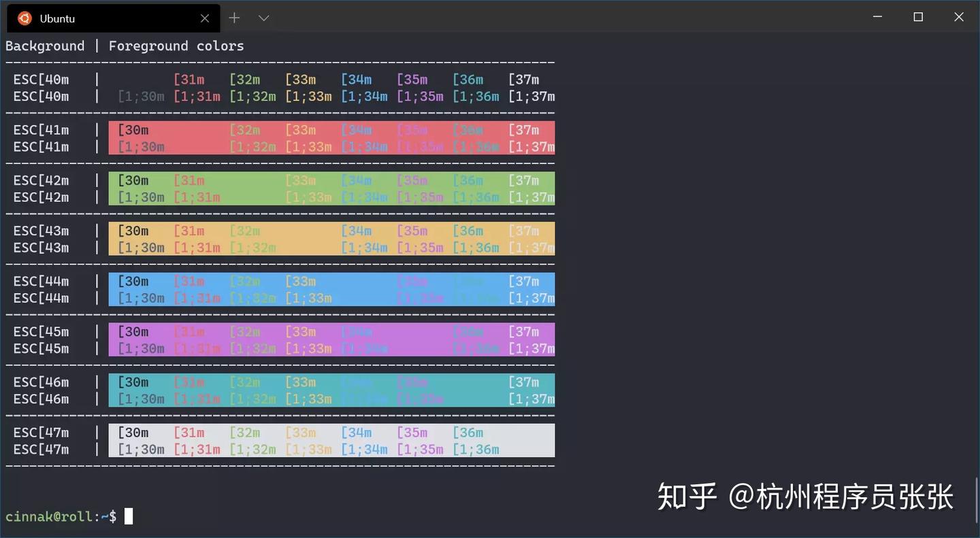
Task: Click [31m in the ESC[40m row
Action: (x=189, y=80)
